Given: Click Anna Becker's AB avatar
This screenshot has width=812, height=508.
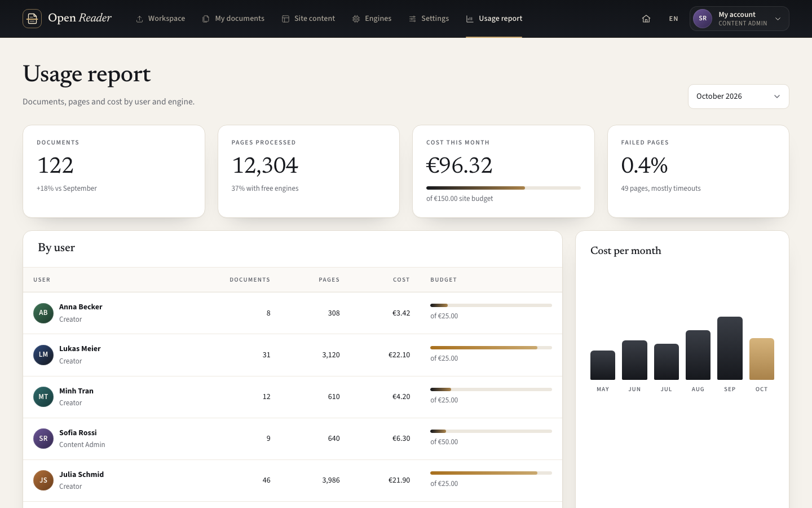Looking at the screenshot, I should [43, 313].
